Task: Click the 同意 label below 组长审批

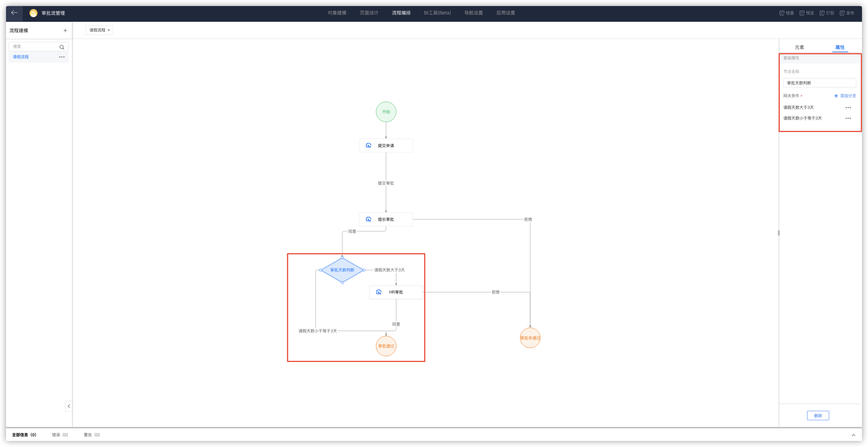Action: [x=352, y=231]
